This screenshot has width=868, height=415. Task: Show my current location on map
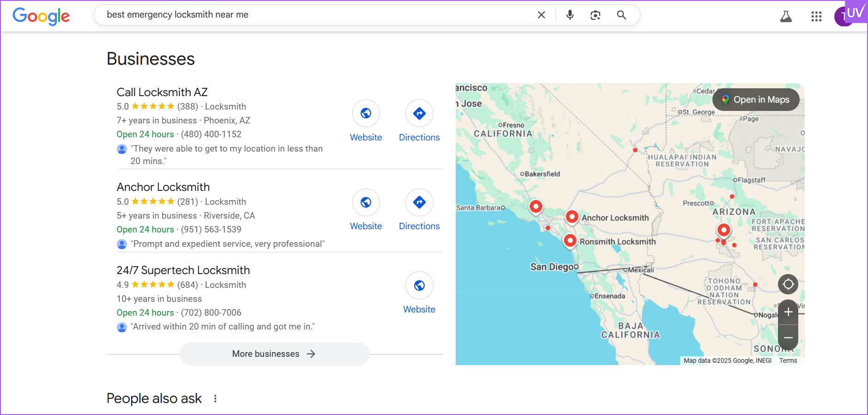[788, 284]
